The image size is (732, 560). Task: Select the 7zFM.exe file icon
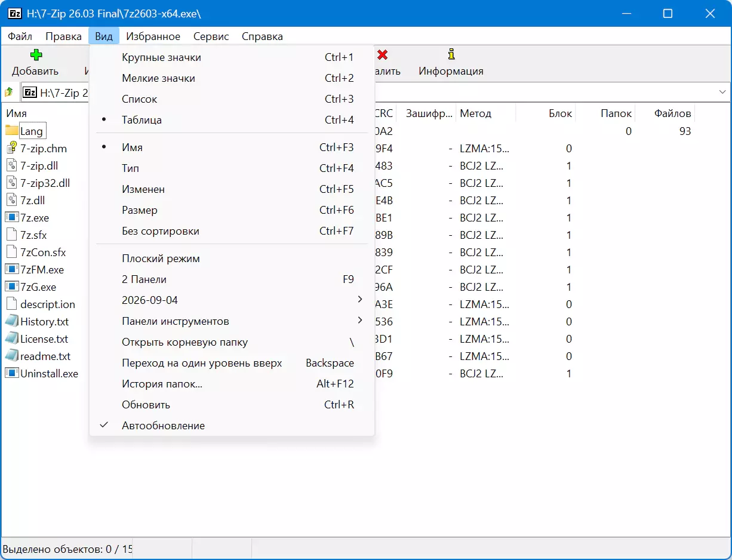click(x=12, y=269)
